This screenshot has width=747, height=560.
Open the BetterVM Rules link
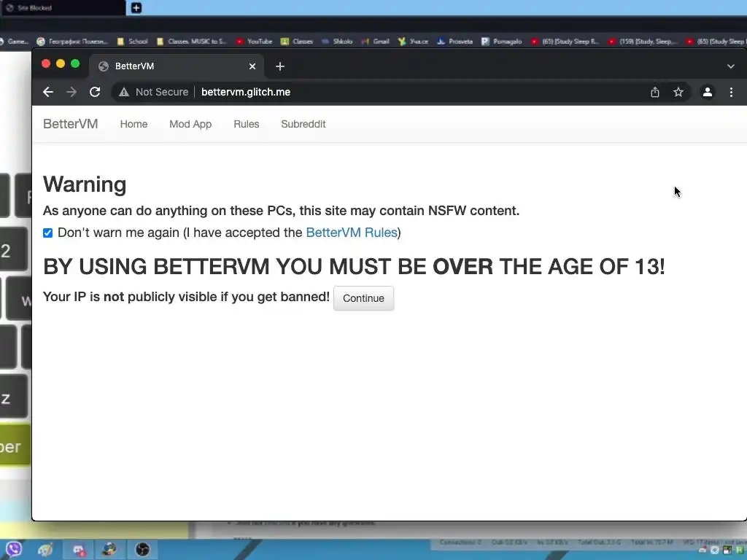coord(352,233)
